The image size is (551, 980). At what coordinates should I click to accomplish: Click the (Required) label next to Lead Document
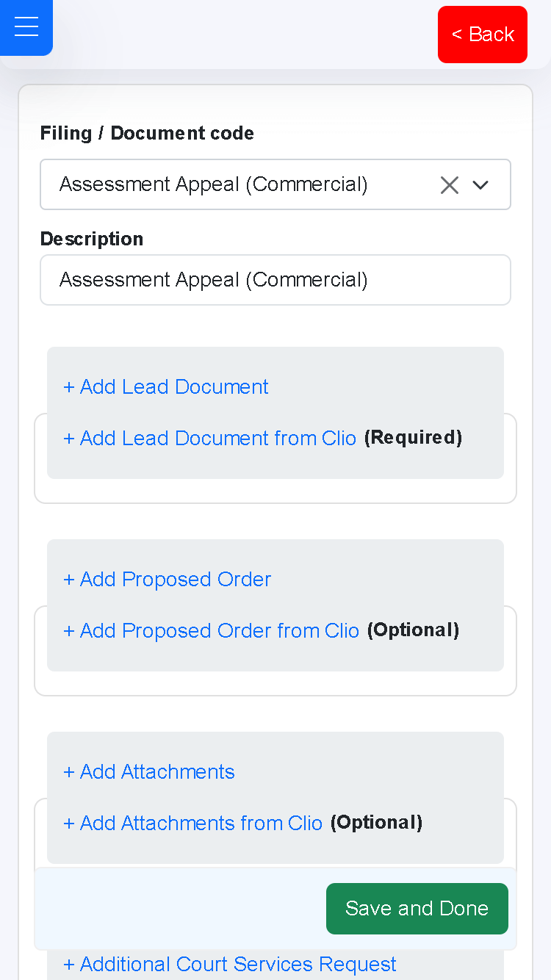413,437
